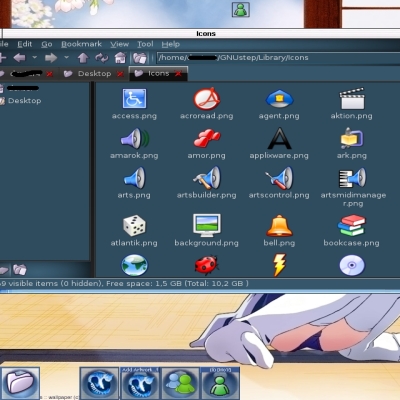Viewport: 400px width, 400px height.
Task: Open the Edit menu
Action: pyautogui.click(x=25, y=44)
